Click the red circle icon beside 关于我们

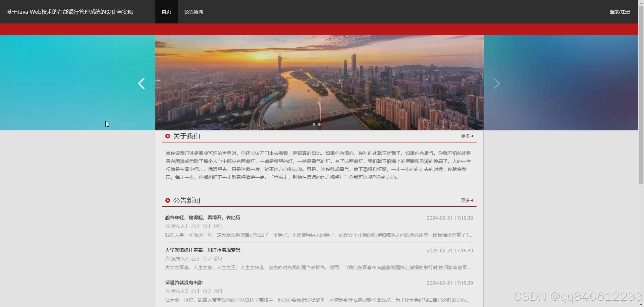168,136
